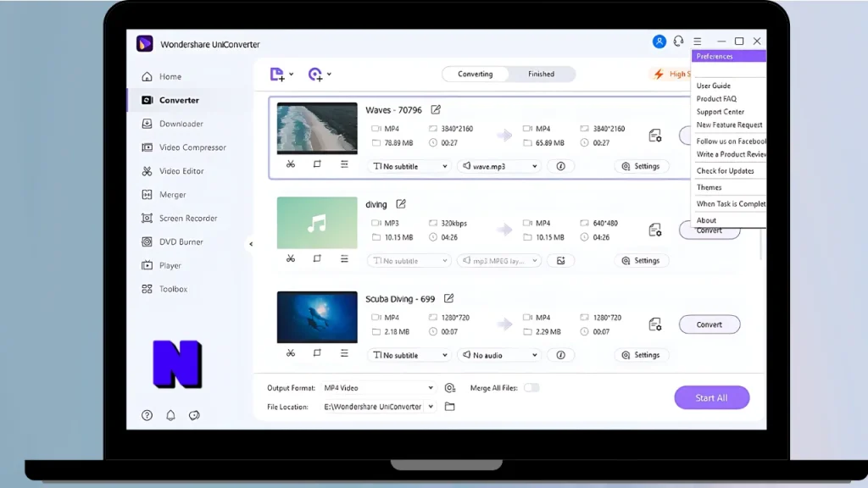Trim the diving audio with scissors
Viewport: 868px width, 488px height.
click(291, 258)
